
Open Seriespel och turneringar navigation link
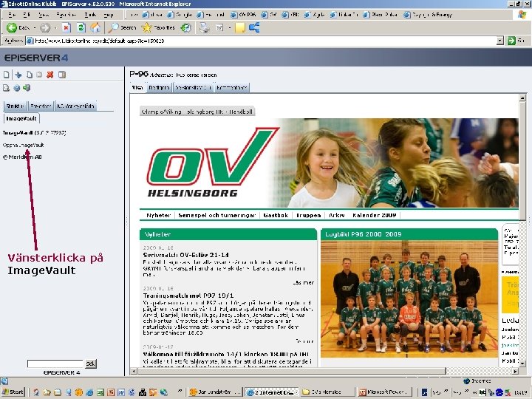pos(216,215)
